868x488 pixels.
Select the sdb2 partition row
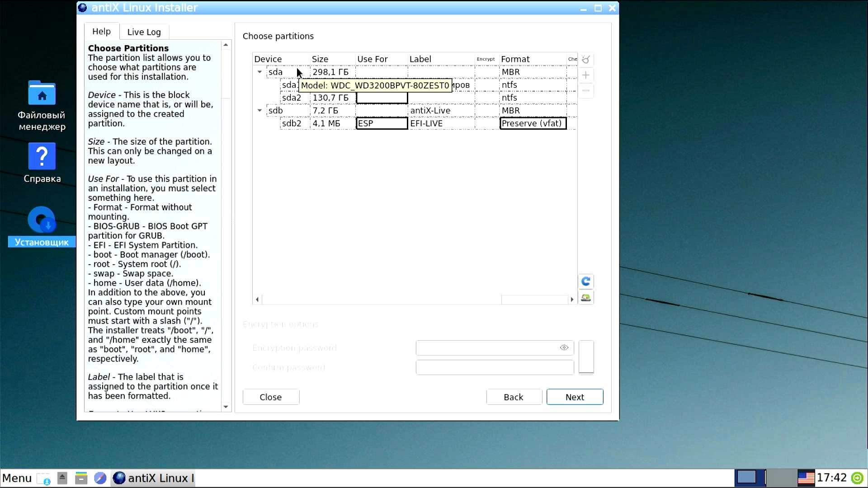tap(415, 123)
